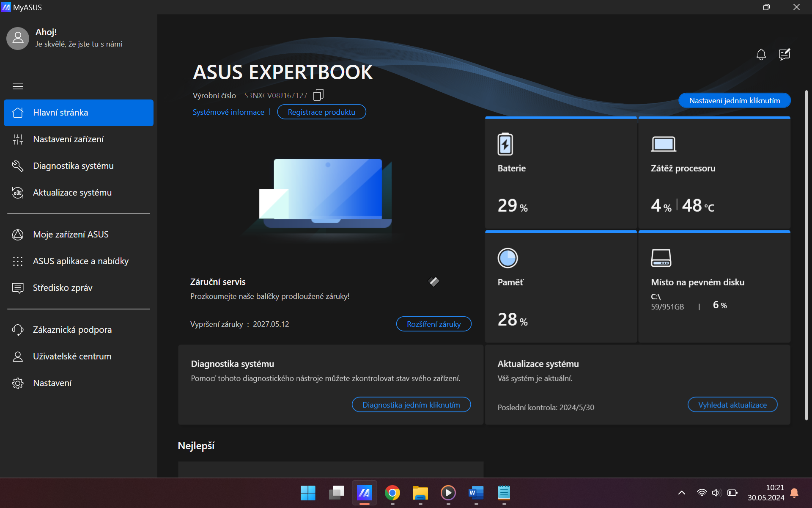
Task: Open Google Chrome from taskbar
Action: pyautogui.click(x=392, y=493)
